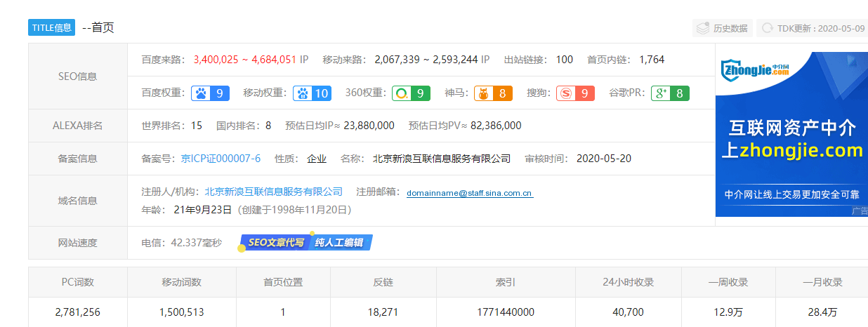Click the 纯人工编辑 banner part
Image resolution: width=868 pixels, height=327 pixels.
340,243
